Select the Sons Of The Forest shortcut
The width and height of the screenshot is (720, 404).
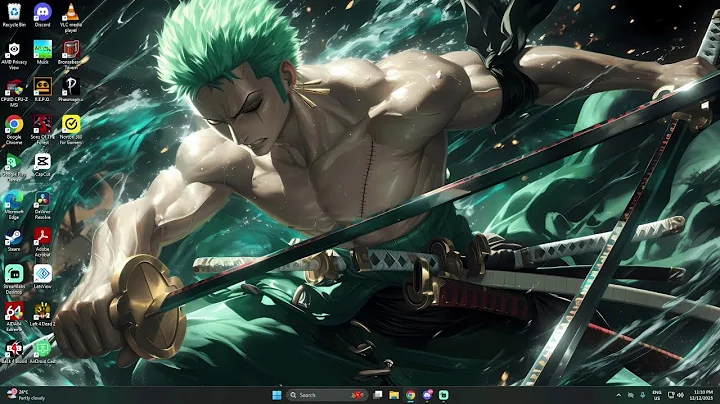[x=42, y=130]
